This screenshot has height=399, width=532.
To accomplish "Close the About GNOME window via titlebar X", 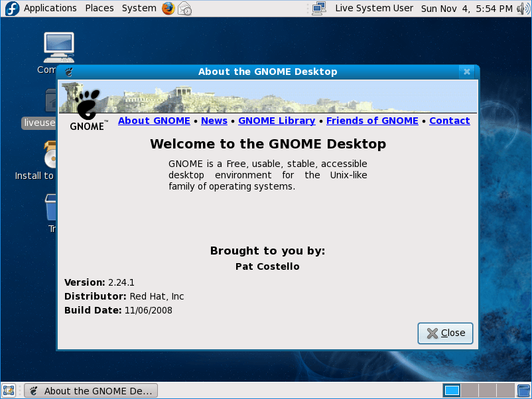I will tap(467, 72).
